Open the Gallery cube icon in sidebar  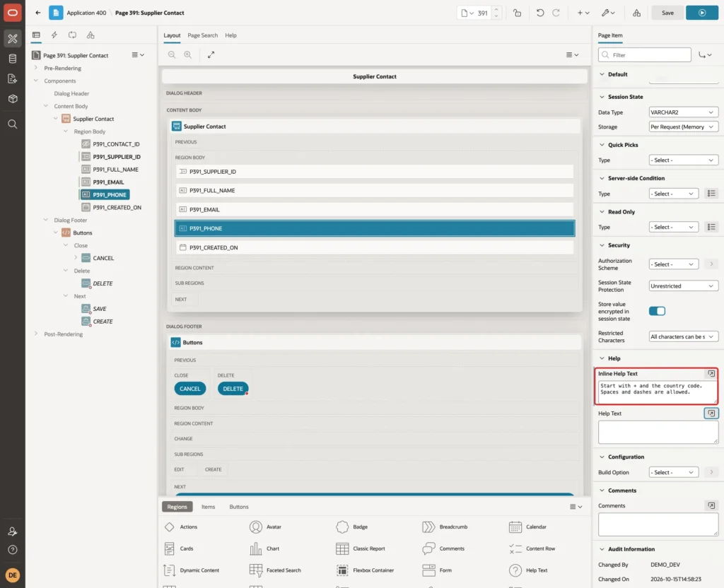pyautogui.click(x=13, y=99)
